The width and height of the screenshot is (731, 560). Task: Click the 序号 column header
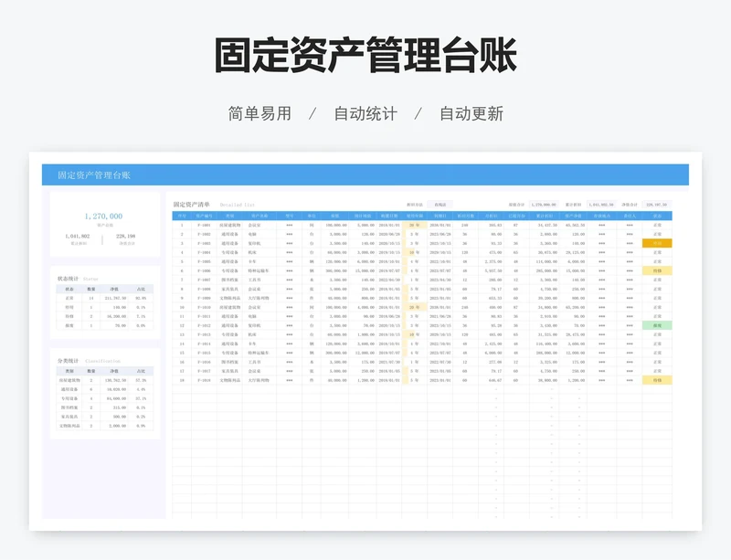pos(182,216)
